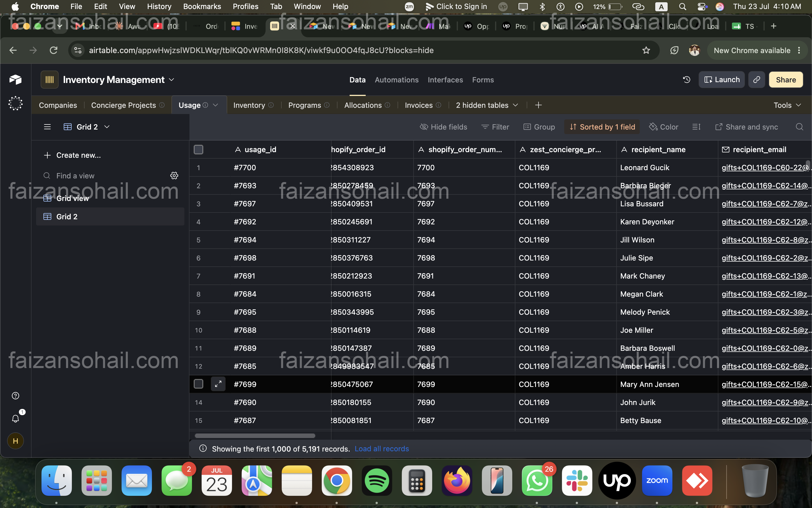Click the Launch button
812x508 pixels.
pos(721,80)
